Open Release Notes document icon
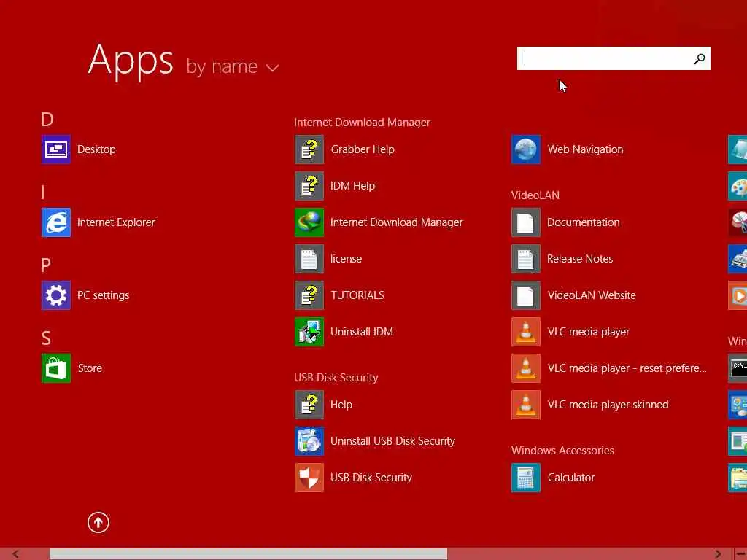747x560 pixels. click(x=526, y=259)
